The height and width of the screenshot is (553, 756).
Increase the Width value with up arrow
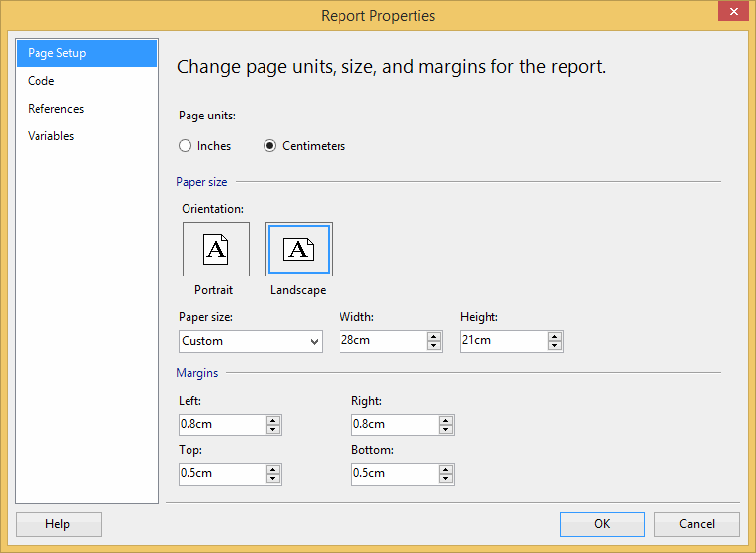point(434,336)
